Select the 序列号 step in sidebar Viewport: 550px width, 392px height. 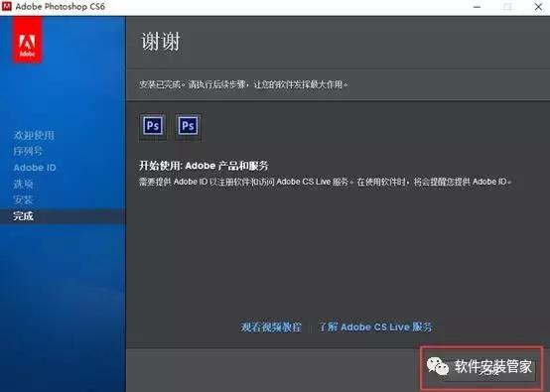point(28,151)
